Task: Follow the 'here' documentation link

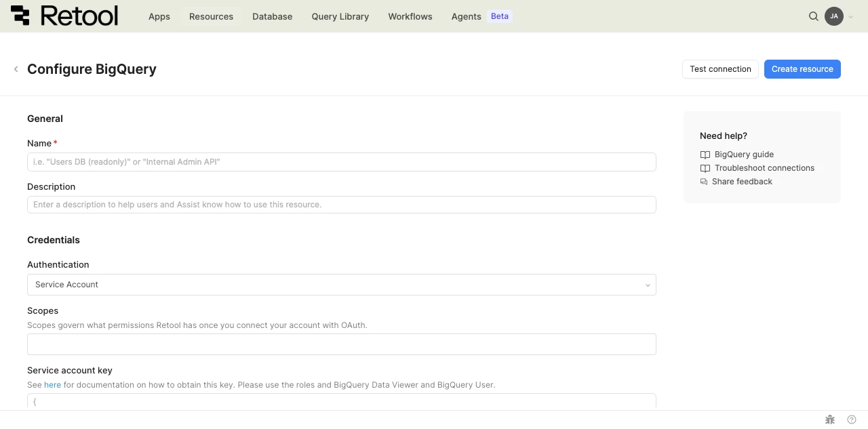Action: tap(52, 385)
